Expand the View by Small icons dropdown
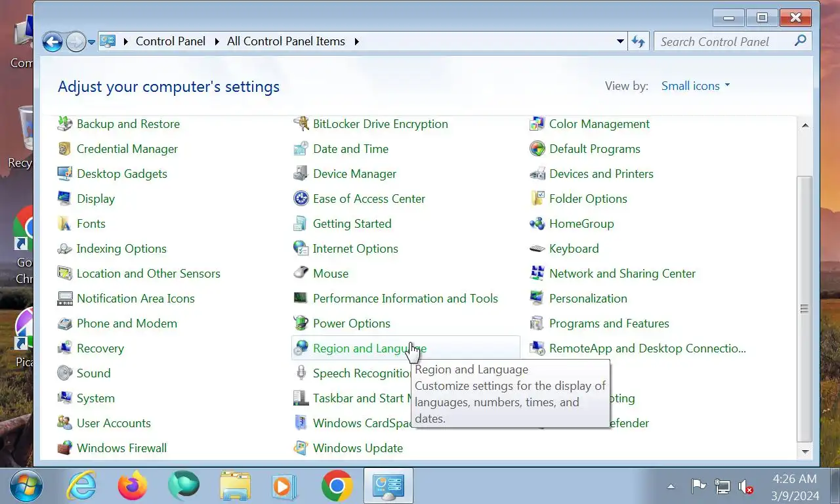 pos(696,86)
